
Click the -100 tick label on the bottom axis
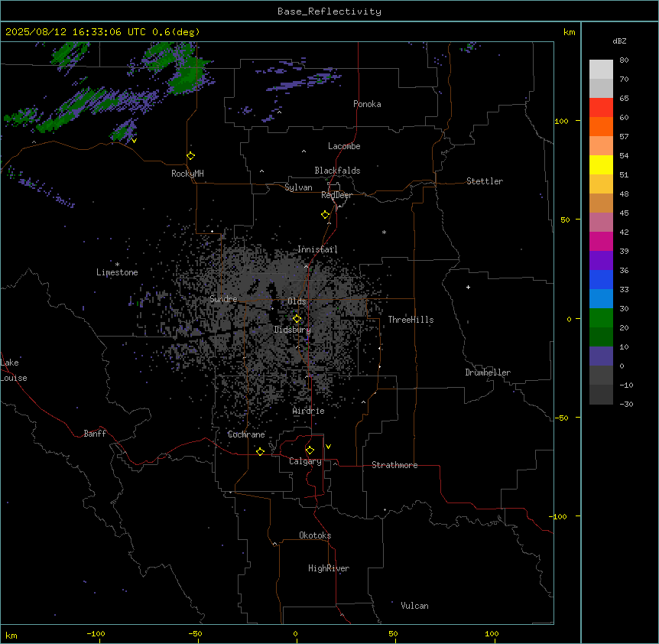point(96,633)
